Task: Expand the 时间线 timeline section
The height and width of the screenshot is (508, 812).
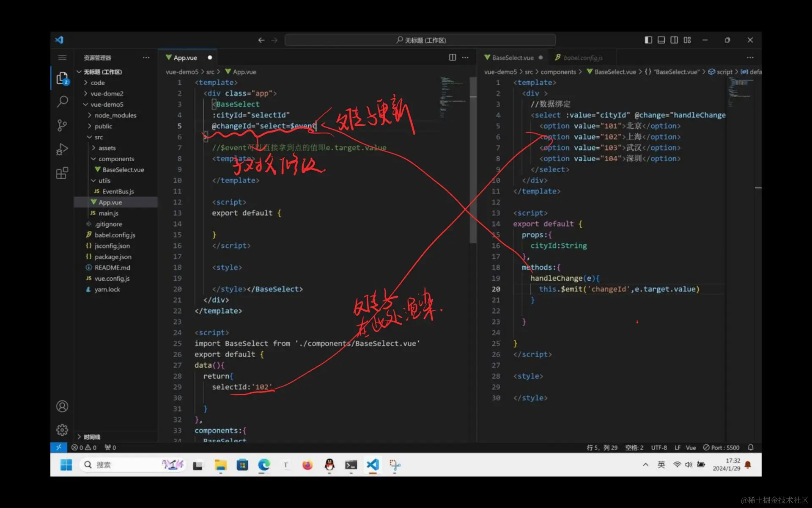Action: pos(91,437)
